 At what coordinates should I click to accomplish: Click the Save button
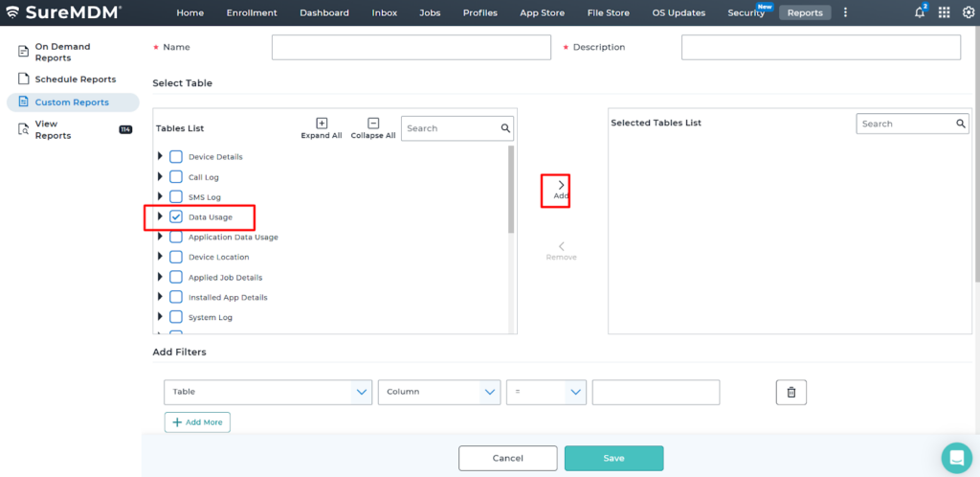(x=613, y=458)
